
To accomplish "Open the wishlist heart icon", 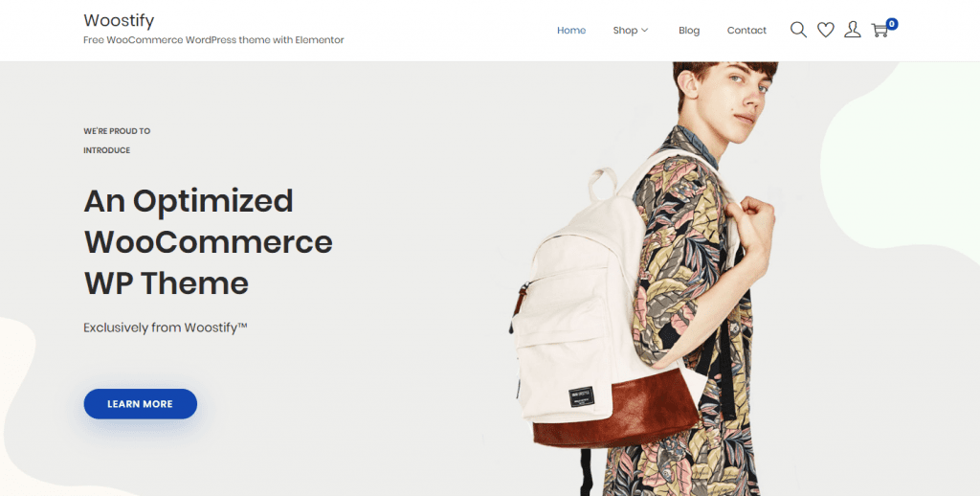I will [826, 30].
